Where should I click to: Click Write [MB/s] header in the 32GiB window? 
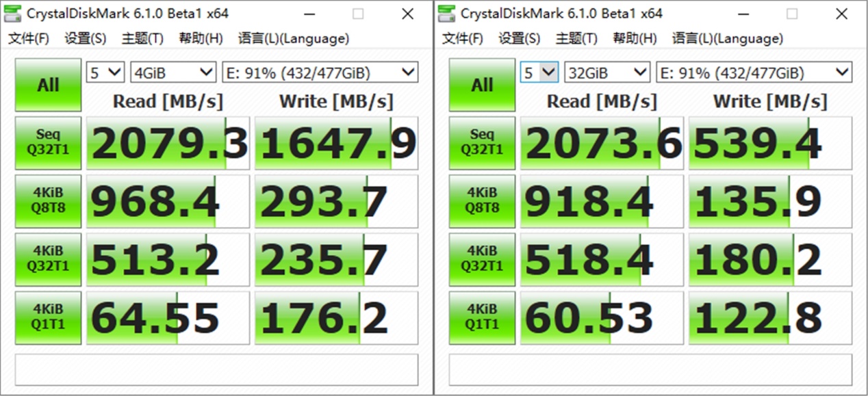[770, 101]
